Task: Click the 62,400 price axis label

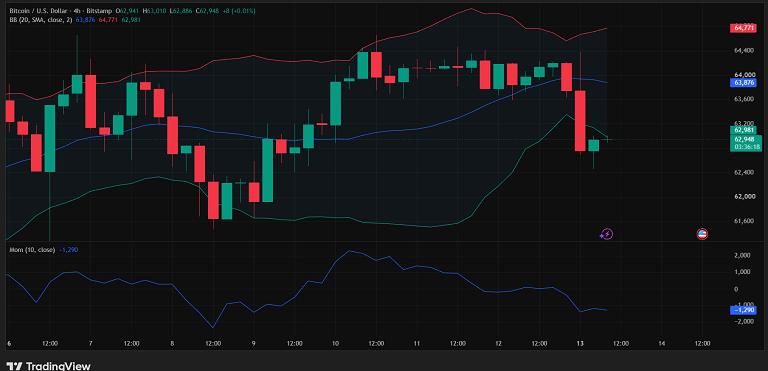Action: pyautogui.click(x=744, y=172)
